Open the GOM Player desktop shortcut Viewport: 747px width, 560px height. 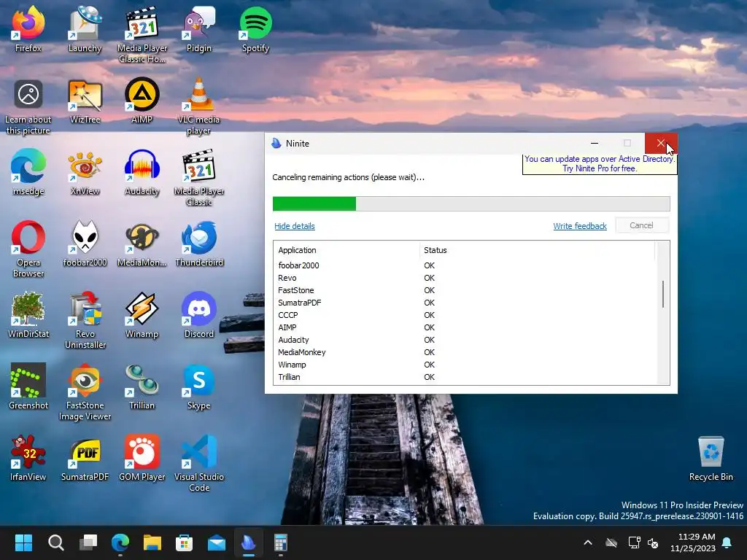(x=142, y=458)
